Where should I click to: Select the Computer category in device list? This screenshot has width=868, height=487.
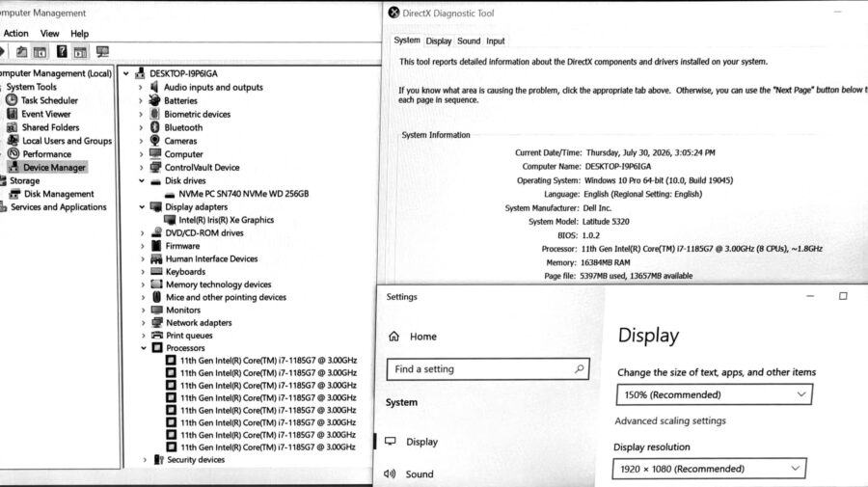[184, 154]
